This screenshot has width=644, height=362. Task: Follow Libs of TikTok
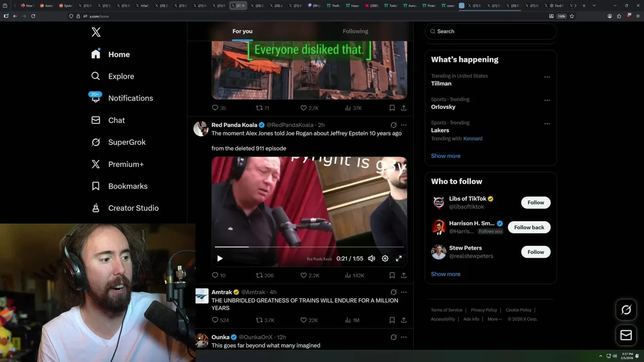(x=536, y=203)
